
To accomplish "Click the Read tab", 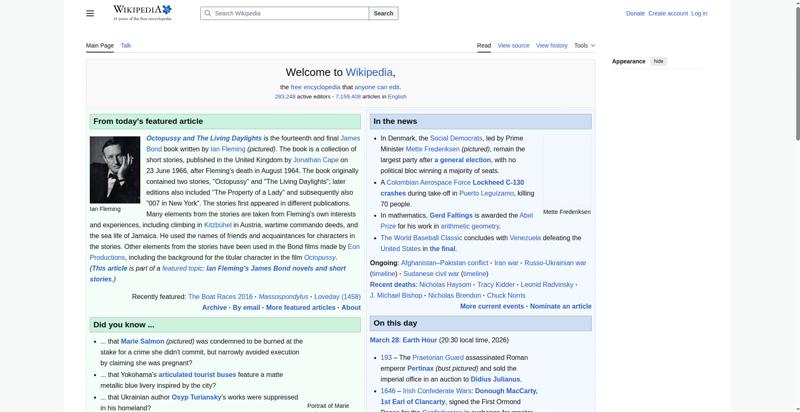I will click(x=483, y=45).
